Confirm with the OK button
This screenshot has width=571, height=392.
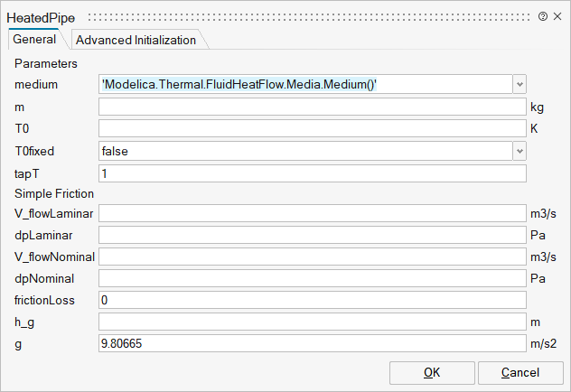(x=432, y=373)
